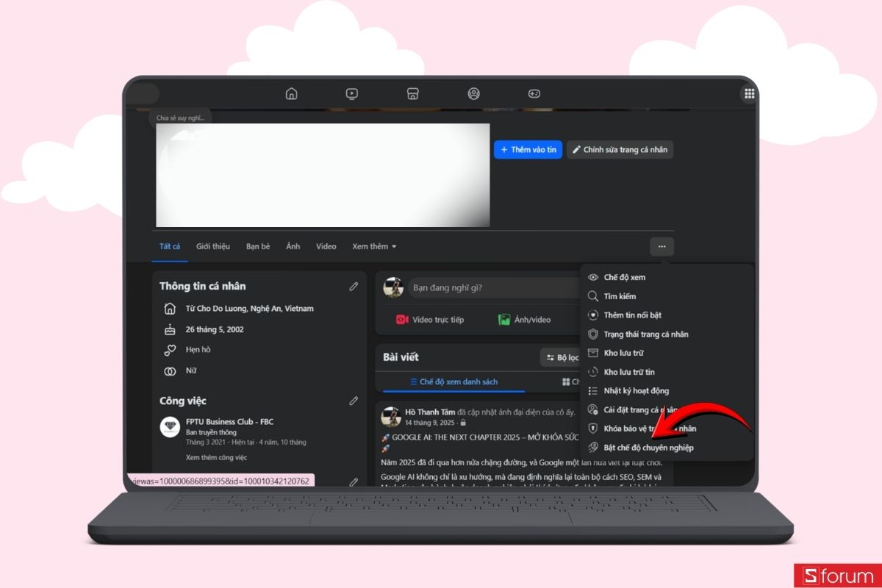Click the three-dots profile options button
The width and height of the screenshot is (882, 588).
pyautogui.click(x=662, y=247)
